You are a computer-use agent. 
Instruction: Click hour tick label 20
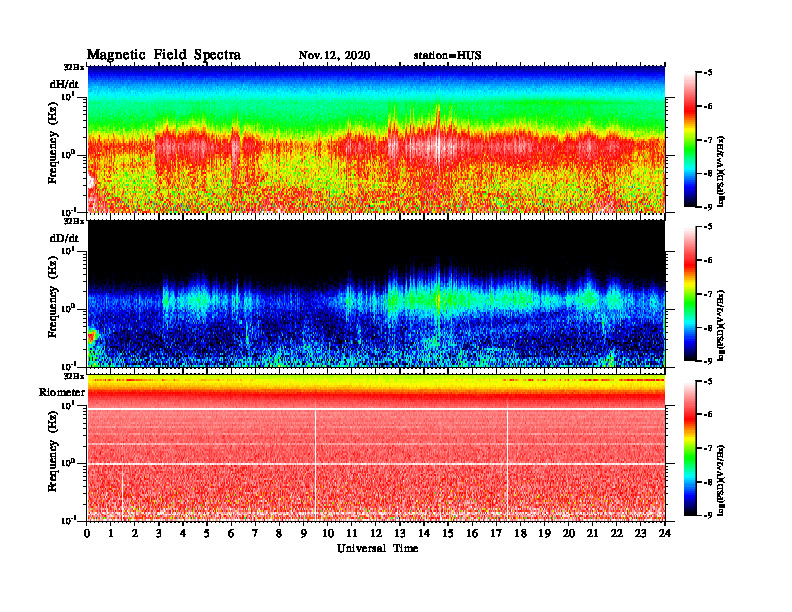coord(568,533)
